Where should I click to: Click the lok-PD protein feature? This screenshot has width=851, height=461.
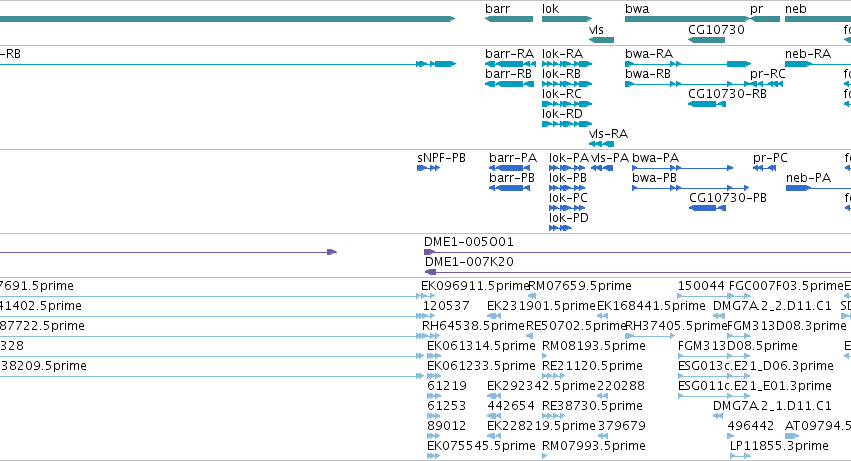(x=560, y=228)
